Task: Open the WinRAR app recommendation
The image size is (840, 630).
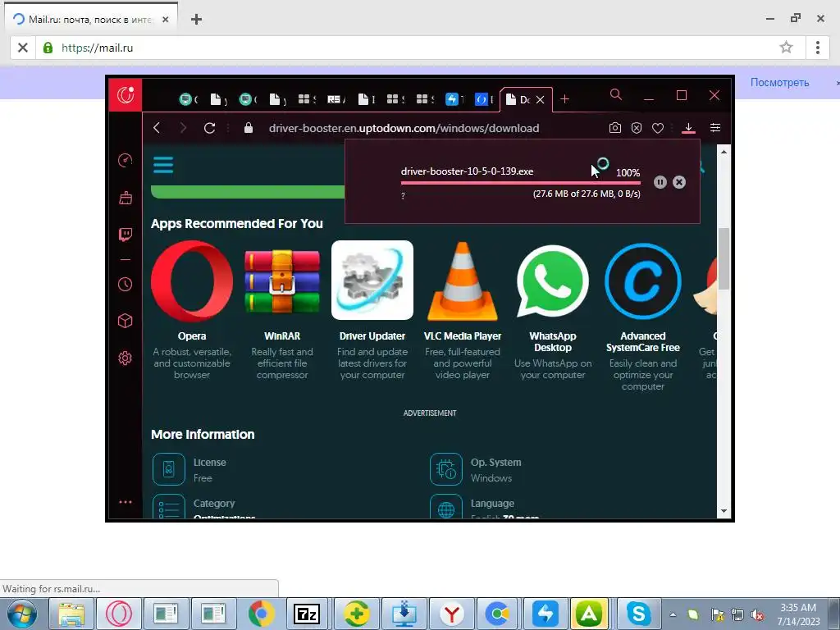Action: pyautogui.click(x=282, y=281)
